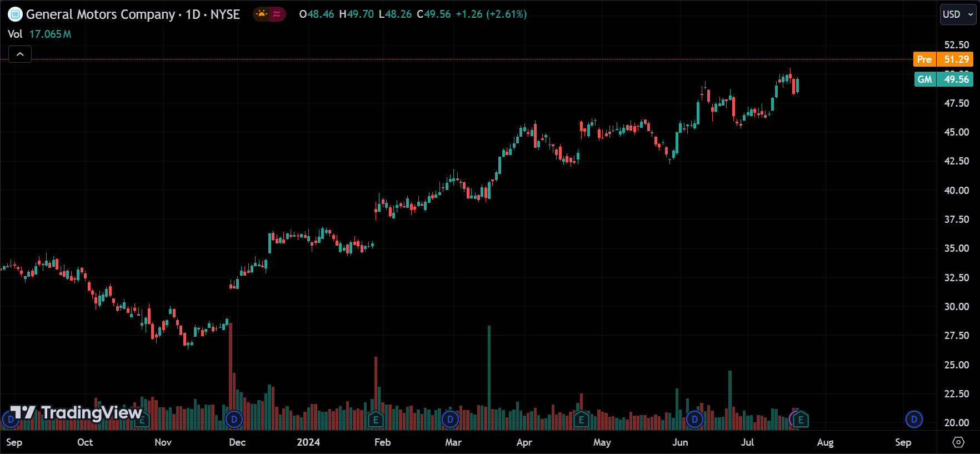This screenshot has height=454, width=980.
Task: Click the Oct label on time axis
Action: pyautogui.click(x=85, y=442)
